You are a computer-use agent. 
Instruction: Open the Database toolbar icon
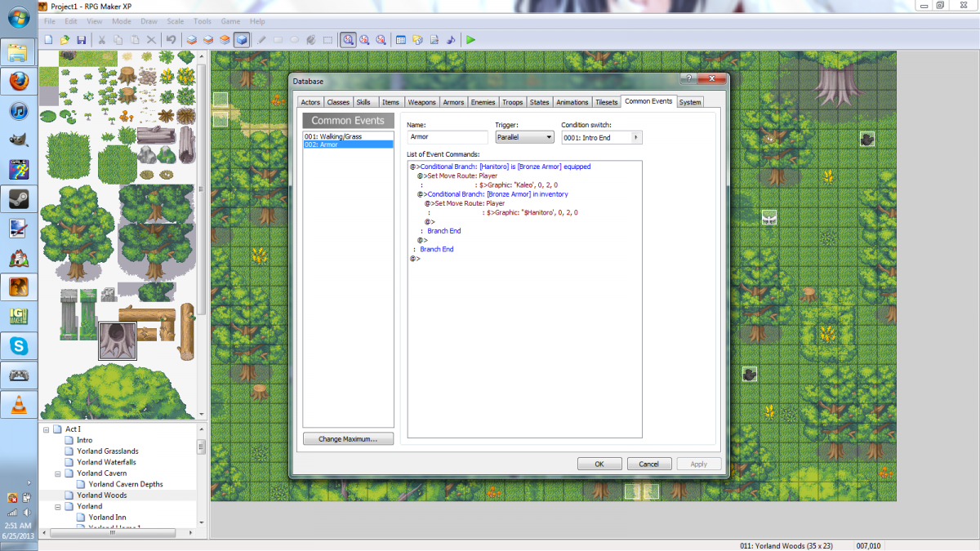tap(400, 39)
